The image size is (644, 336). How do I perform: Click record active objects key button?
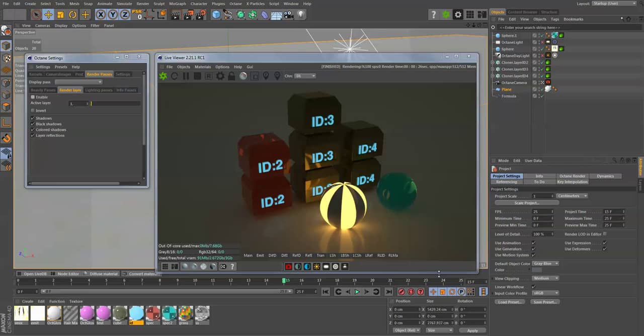401,292
